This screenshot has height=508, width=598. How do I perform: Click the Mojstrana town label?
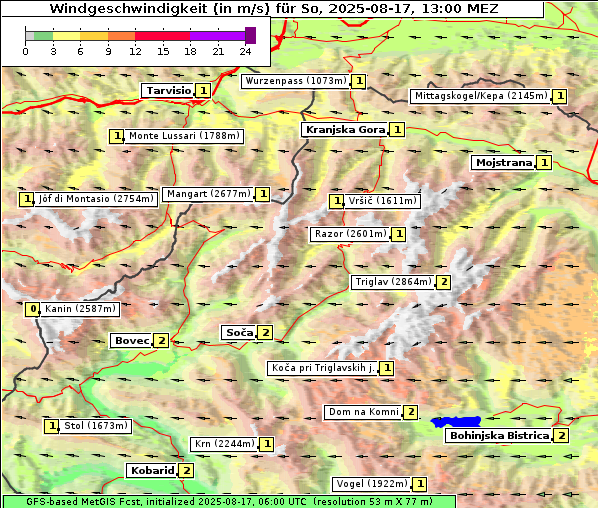coord(503,163)
